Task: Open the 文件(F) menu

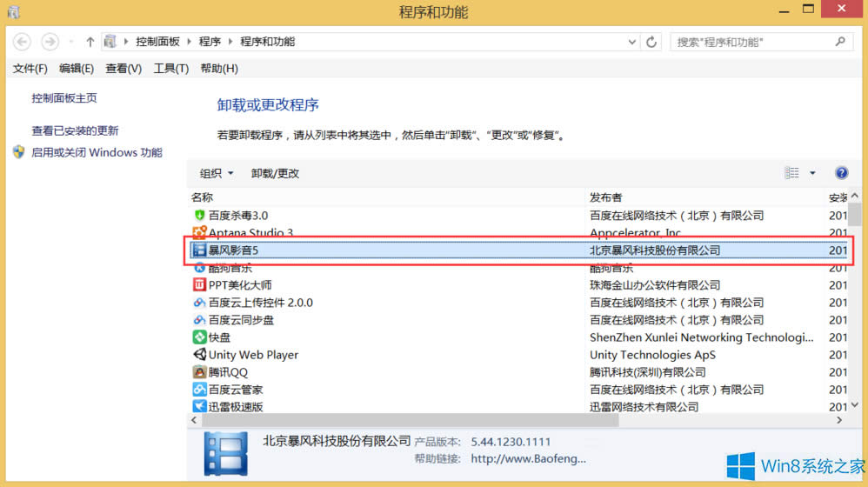Action: pos(30,69)
